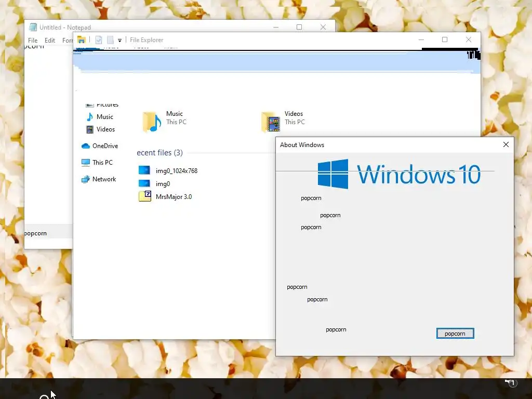Click the This PC monitor icon
This screenshot has width=532, height=399.
coord(86,163)
